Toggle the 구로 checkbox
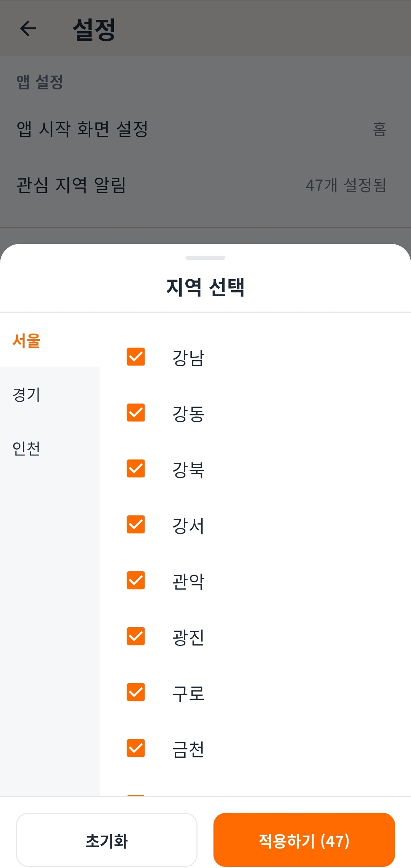This screenshot has height=868, width=411. click(x=136, y=692)
